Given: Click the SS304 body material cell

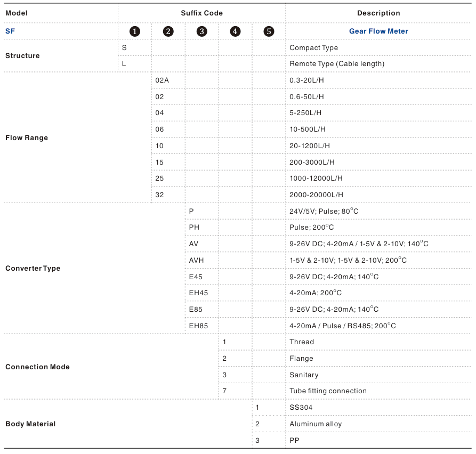Looking at the screenshot, I should click(x=301, y=408).
